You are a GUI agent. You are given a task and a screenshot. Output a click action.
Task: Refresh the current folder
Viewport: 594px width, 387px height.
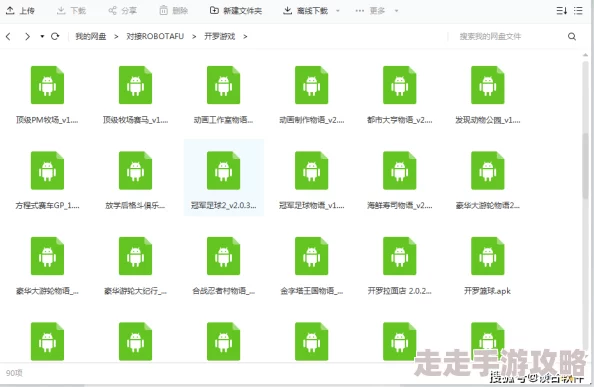click(x=55, y=36)
